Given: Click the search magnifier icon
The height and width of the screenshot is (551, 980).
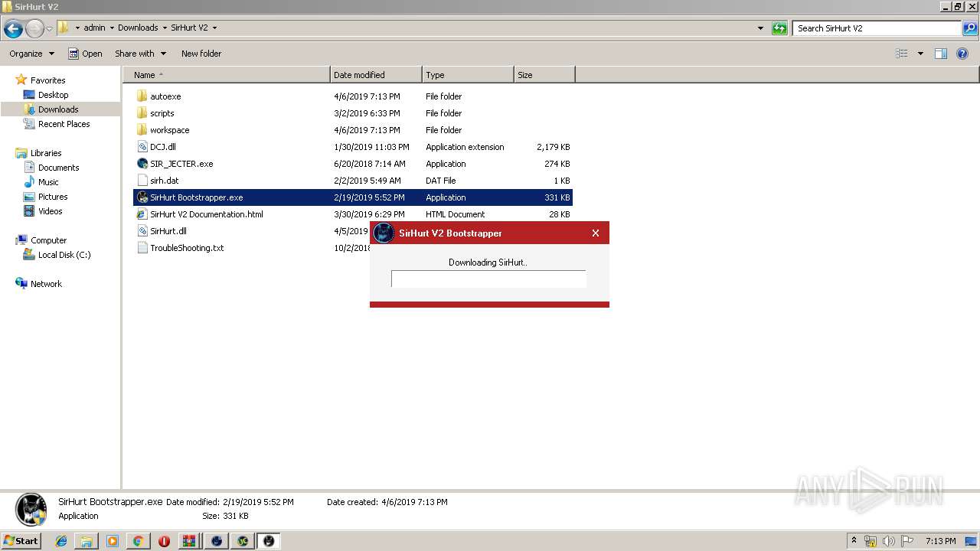Looking at the screenshot, I should pos(970,28).
